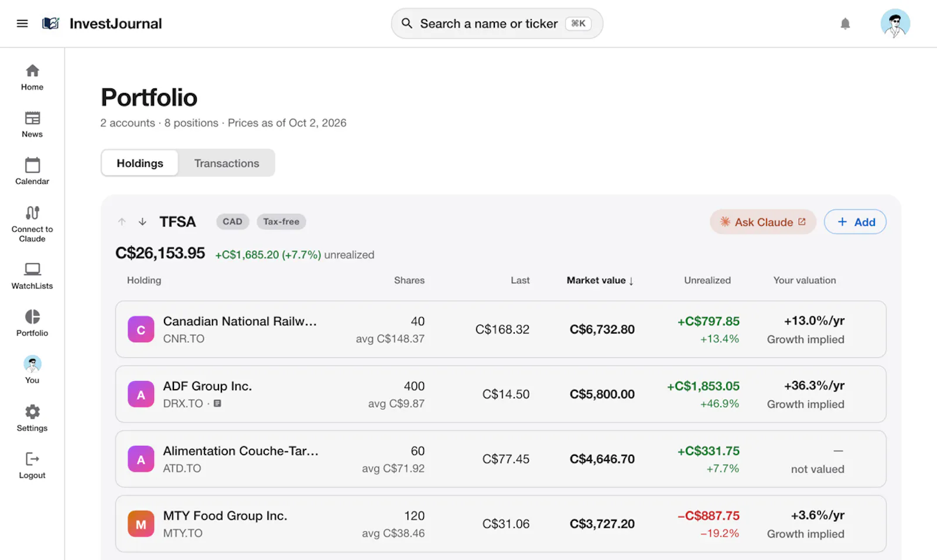Click the Shares column header

coord(409,280)
